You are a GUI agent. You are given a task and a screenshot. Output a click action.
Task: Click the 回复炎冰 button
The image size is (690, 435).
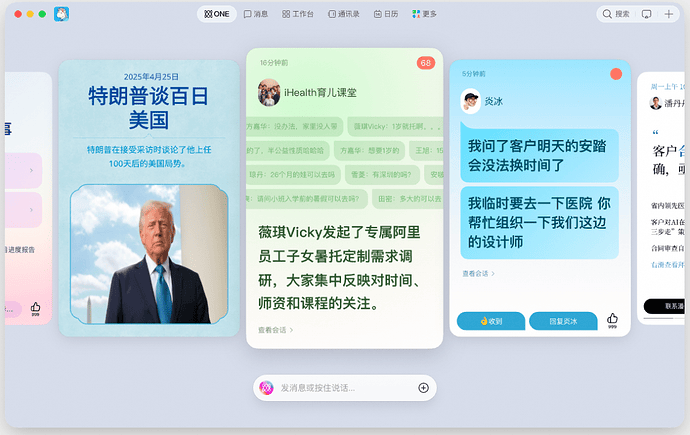pos(563,321)
